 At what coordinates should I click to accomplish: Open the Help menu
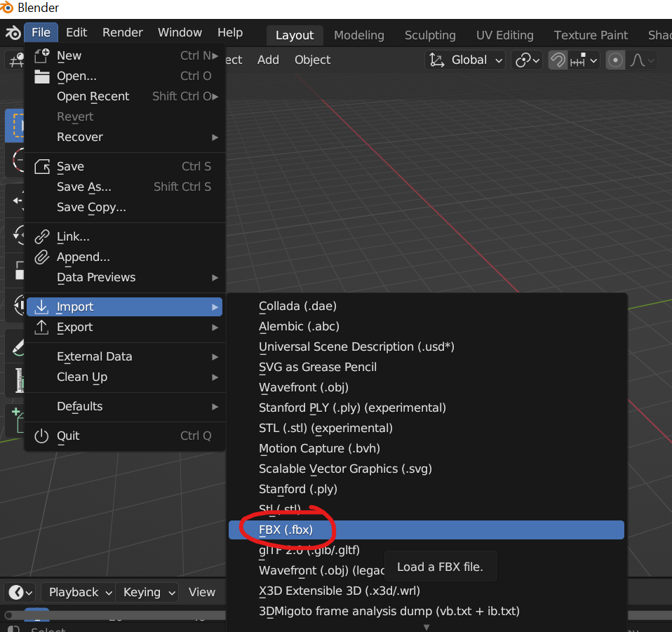pyautogui.click(x=230, y=32)
